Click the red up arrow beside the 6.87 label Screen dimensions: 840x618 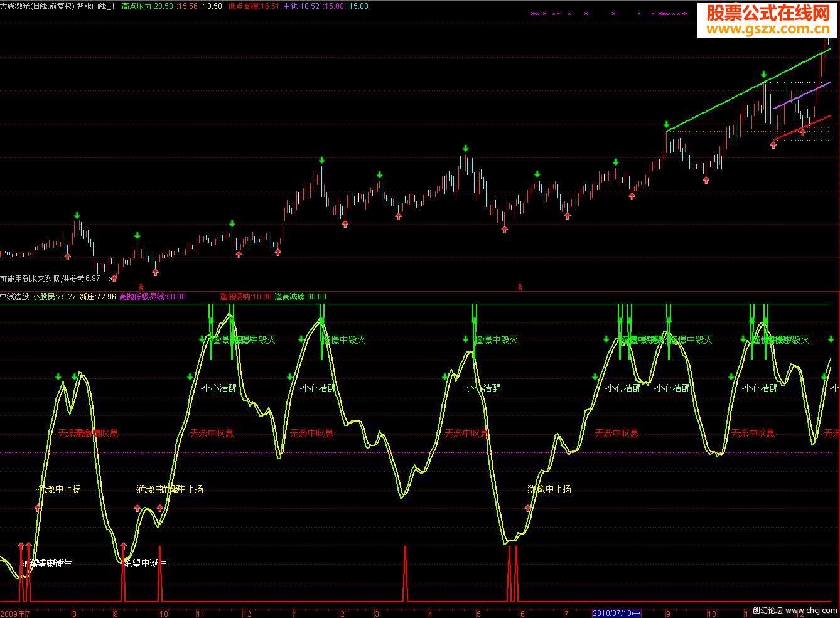click(114, 278)
